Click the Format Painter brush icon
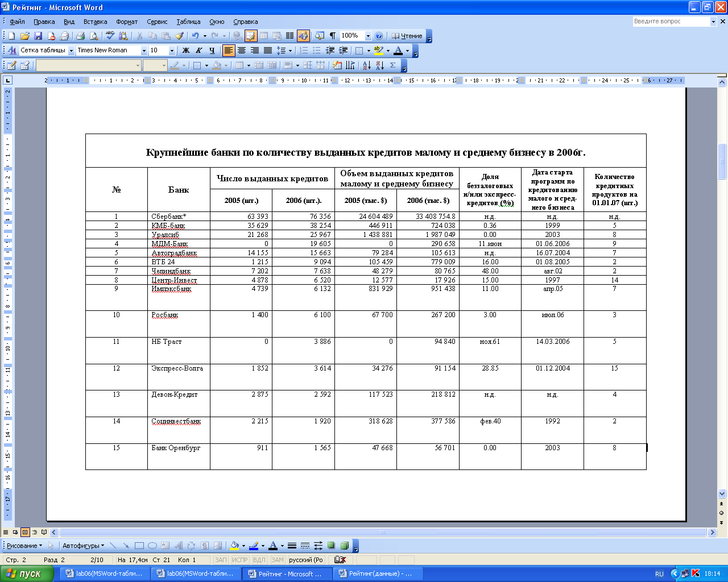728x582 pixels. 179,36
